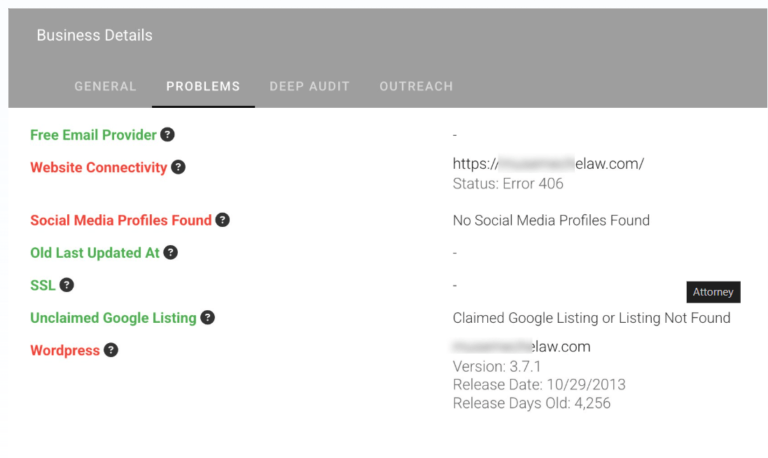
Task: Show help for Social Media Profiles Found
Action: [x=222, y=220]
